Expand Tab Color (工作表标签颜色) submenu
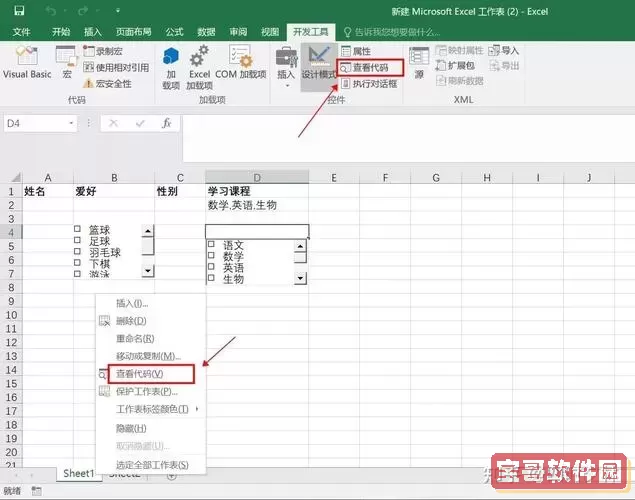635x500 pixels. [151, 409]
